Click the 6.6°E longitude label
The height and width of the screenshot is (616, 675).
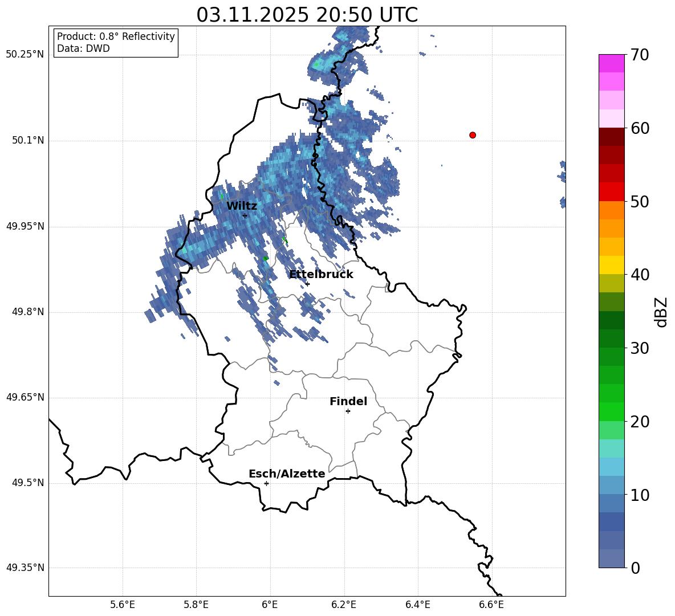(x=491, y=605)
